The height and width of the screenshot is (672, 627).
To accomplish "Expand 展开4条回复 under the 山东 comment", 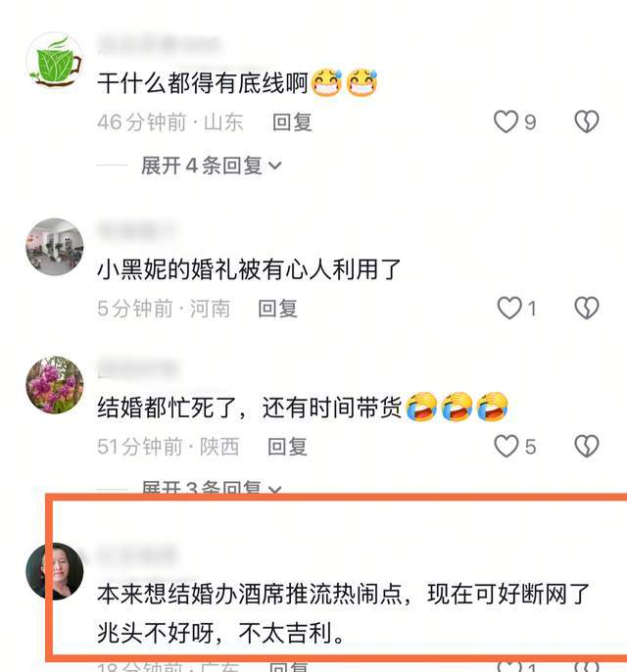I will point(211,166).
